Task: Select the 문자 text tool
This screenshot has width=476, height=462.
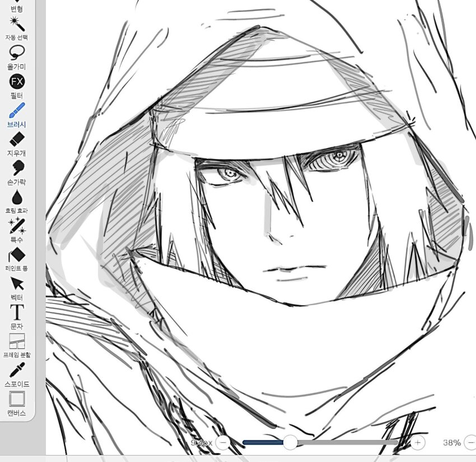Action: (17, 316)
